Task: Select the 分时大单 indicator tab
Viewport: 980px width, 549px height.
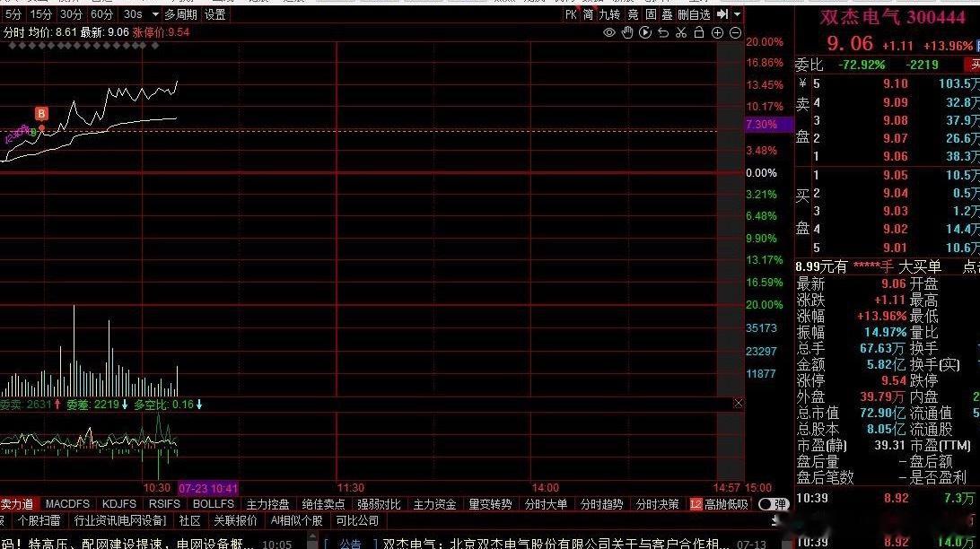Action: tap(546, 504)
